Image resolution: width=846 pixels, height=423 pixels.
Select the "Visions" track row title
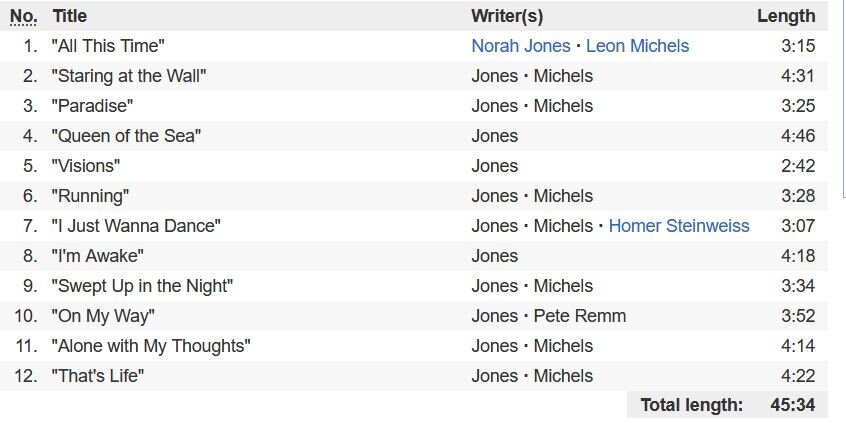[x=86, y=166]
